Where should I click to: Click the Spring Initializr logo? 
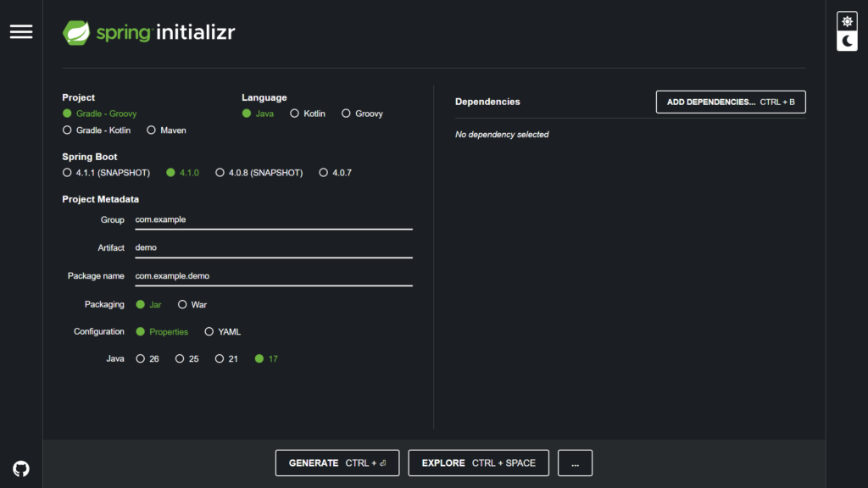[x=149, y=33]
